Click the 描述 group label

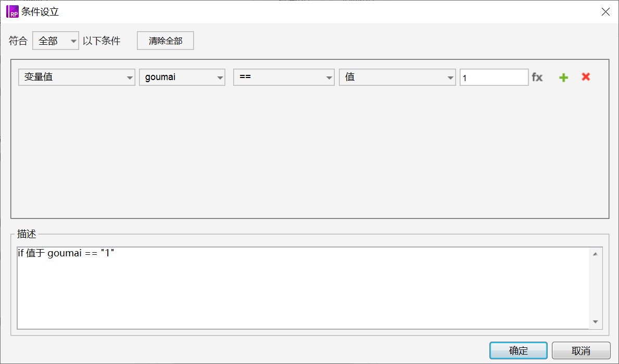click(x=27, y=234)
